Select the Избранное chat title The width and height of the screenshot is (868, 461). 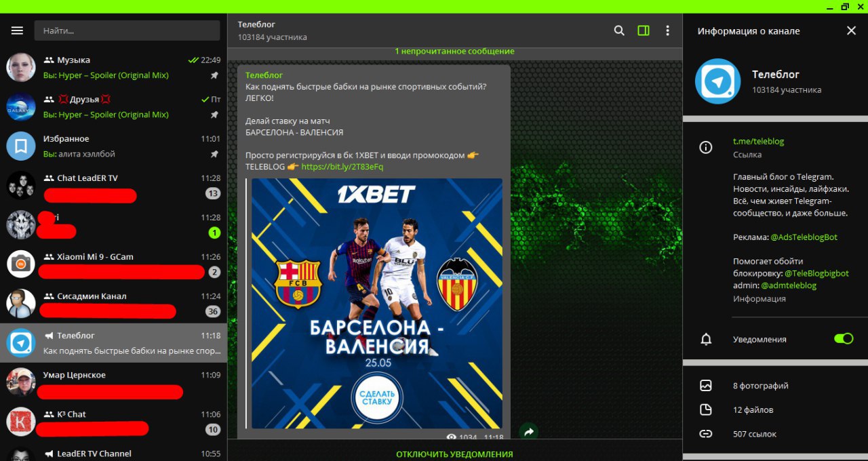[x=66, y=139]
